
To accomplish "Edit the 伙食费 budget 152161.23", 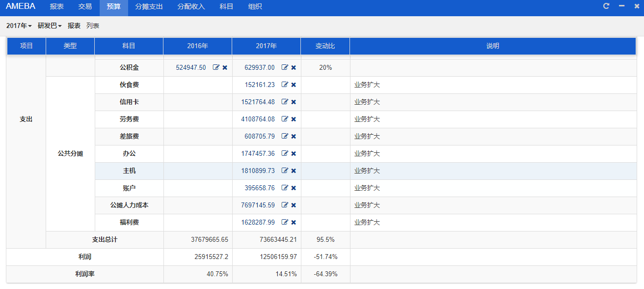I will [285, 85].
